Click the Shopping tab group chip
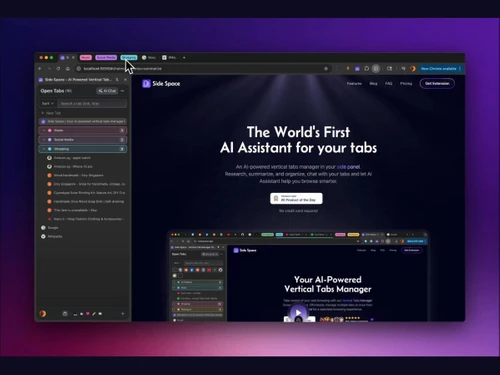 [x=129, y=58]
